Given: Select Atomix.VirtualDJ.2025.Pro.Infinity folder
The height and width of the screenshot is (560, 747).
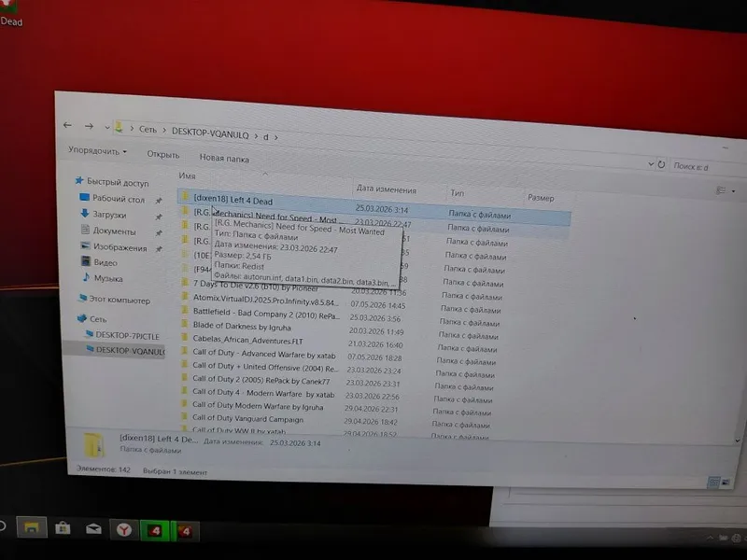Looking at the screenshot, I should pos(266,301).
